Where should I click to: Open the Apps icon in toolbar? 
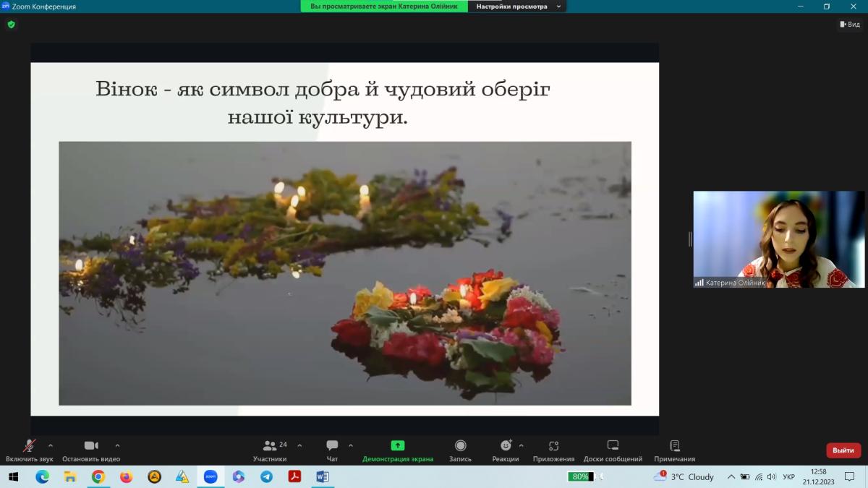553,446
